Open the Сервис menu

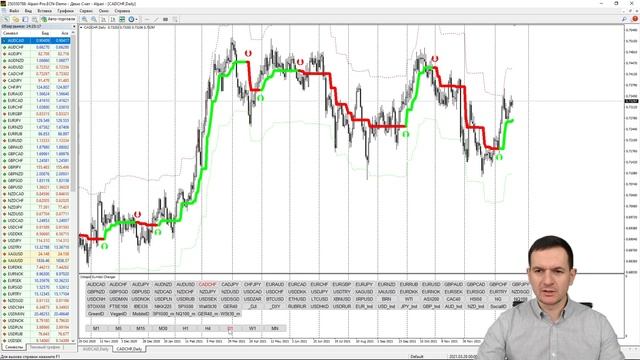click(86, 11)
